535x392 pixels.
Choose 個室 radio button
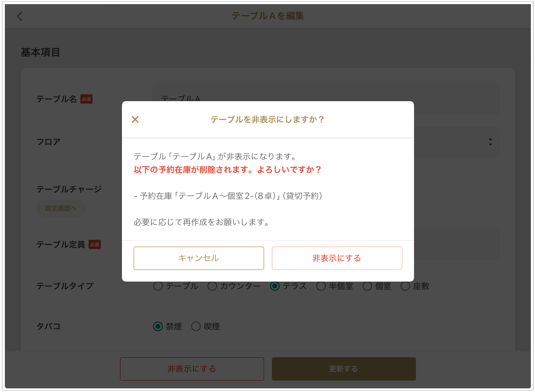367,286
